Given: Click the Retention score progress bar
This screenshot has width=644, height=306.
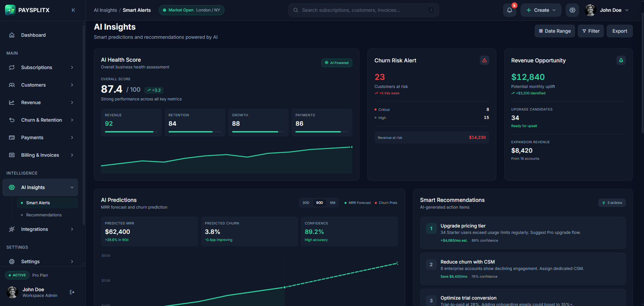Looking at the screenshot, I should click(x=195, y=132).
